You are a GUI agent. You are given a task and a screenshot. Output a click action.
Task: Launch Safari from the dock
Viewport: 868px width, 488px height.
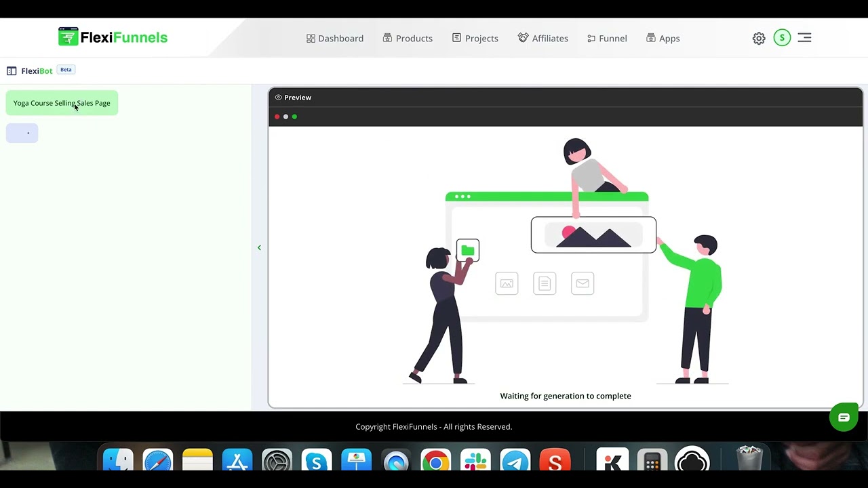(158, 460)
